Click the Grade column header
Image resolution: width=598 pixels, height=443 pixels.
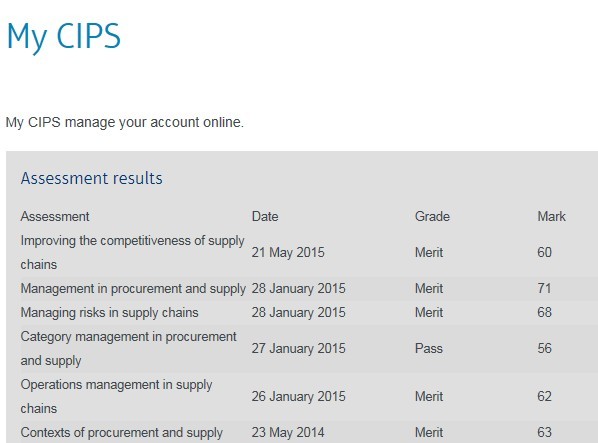(x=432, y=217)
